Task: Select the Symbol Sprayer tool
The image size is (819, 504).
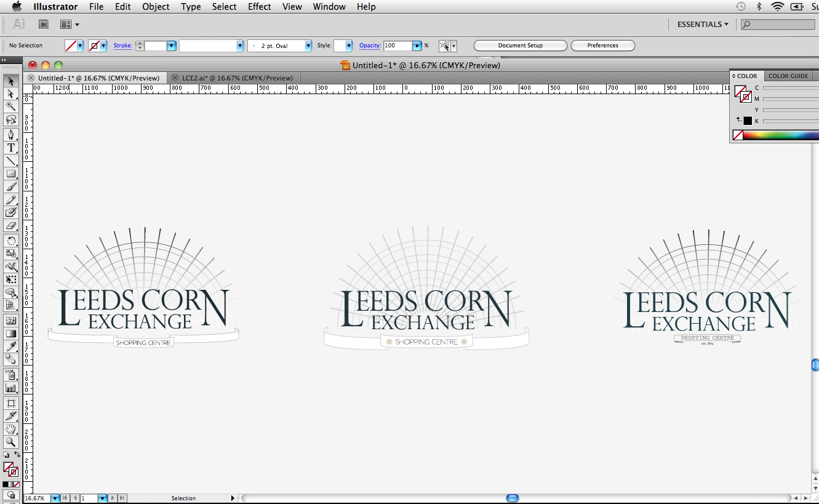Action: [x=11, y=375]
